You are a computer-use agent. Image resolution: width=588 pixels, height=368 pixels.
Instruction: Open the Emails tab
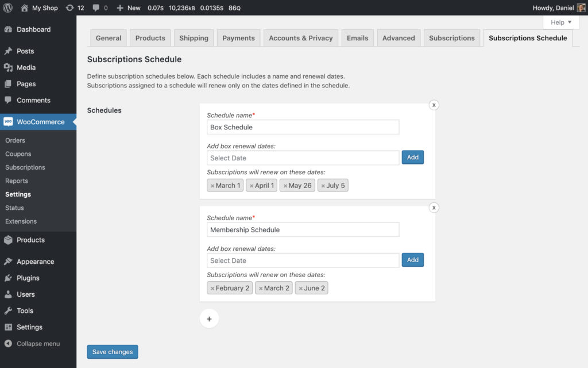(x=357, y=38)
